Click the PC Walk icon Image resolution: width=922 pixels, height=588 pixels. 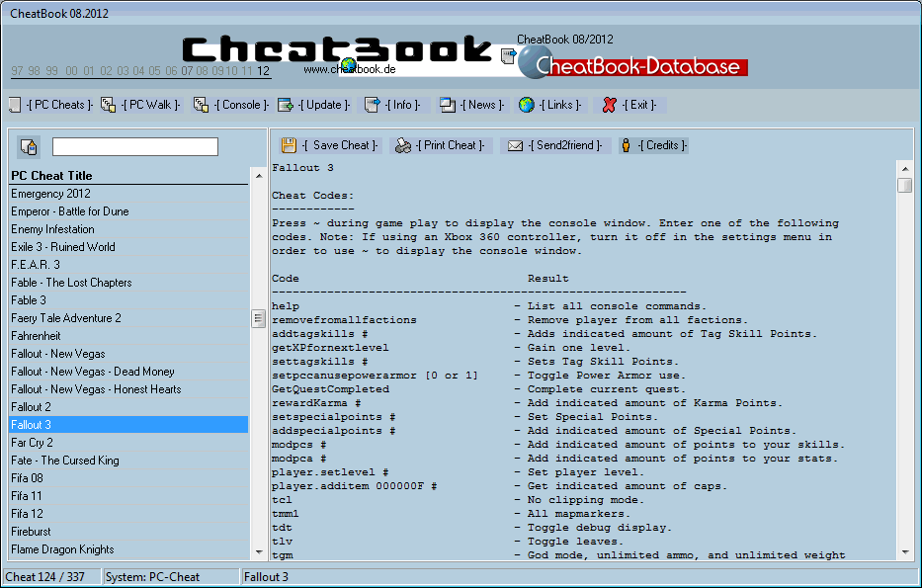pyautogui.click(x=108, y=106)
